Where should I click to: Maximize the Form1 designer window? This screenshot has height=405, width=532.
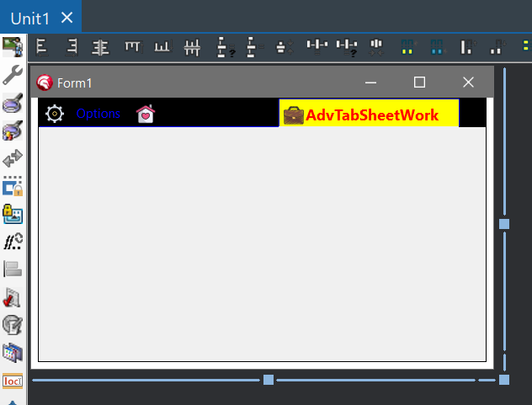tap(419, 82)
